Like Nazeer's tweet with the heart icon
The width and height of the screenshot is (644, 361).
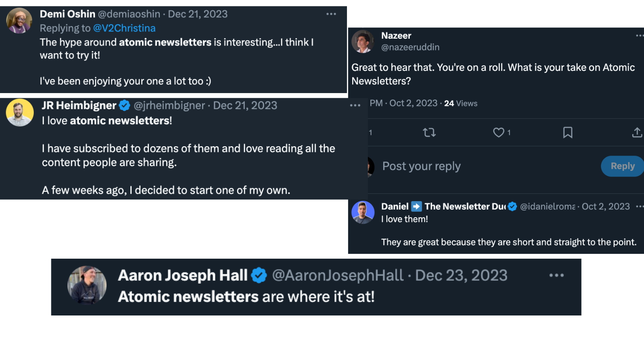coord(499,133)
